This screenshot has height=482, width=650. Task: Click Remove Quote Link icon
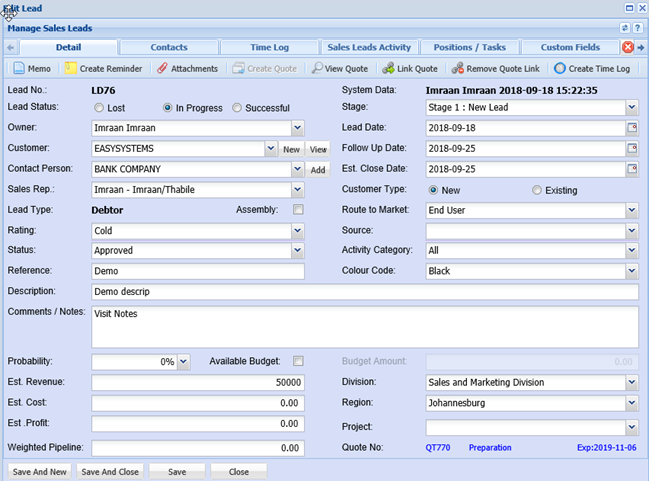(458, 69)
